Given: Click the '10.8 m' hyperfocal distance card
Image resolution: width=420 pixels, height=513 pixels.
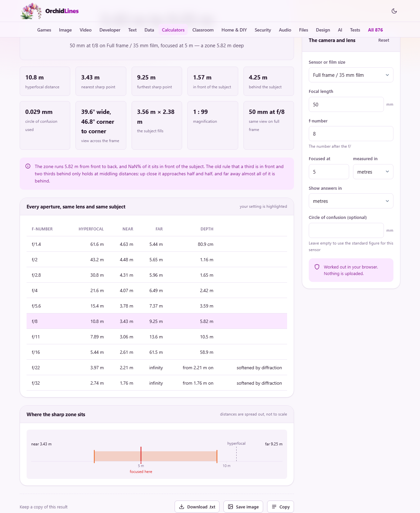Looking at the screenshot, I should coord(45,81).
